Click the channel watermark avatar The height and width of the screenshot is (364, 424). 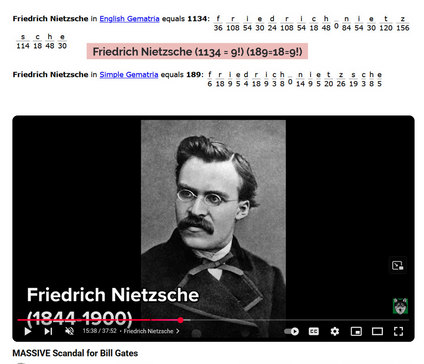click(x=400, y=306)
